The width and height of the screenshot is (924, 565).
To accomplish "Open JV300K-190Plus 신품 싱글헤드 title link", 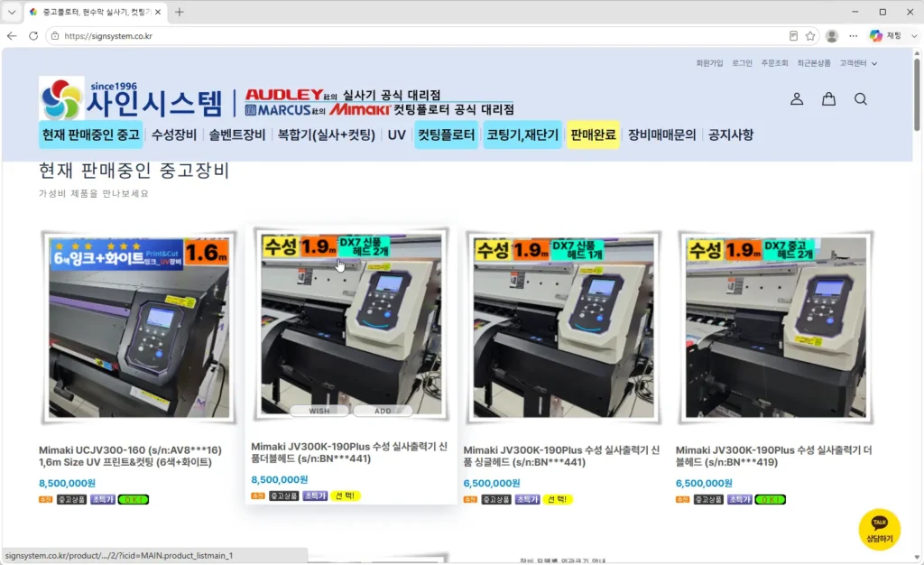I will [561, 456].
